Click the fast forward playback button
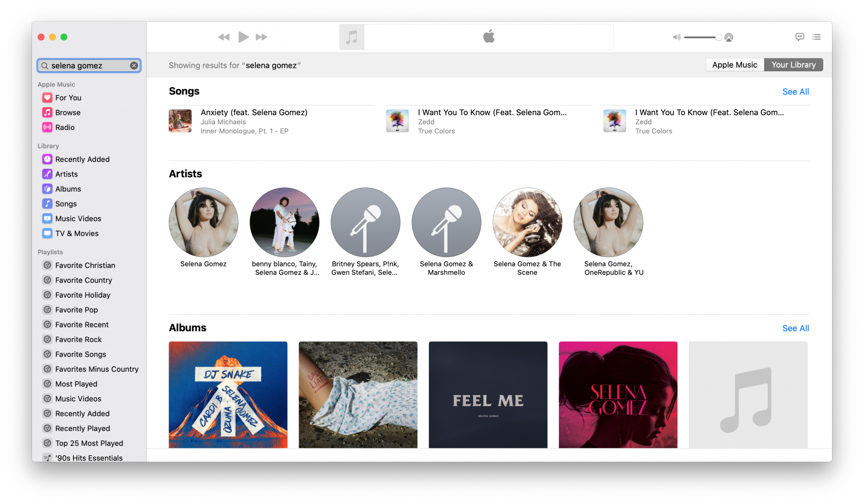The width and height of the screenshot is (864, 504). click(261, 37)
